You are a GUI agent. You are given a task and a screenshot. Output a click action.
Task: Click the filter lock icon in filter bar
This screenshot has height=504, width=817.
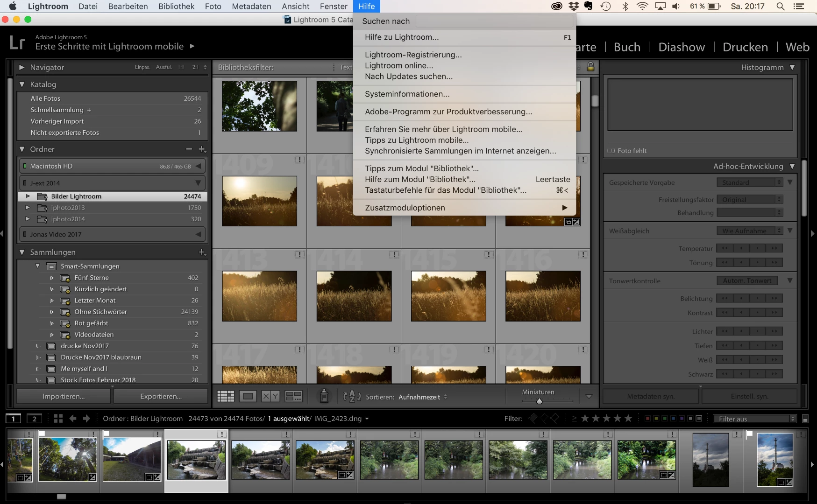coord(590,67)
